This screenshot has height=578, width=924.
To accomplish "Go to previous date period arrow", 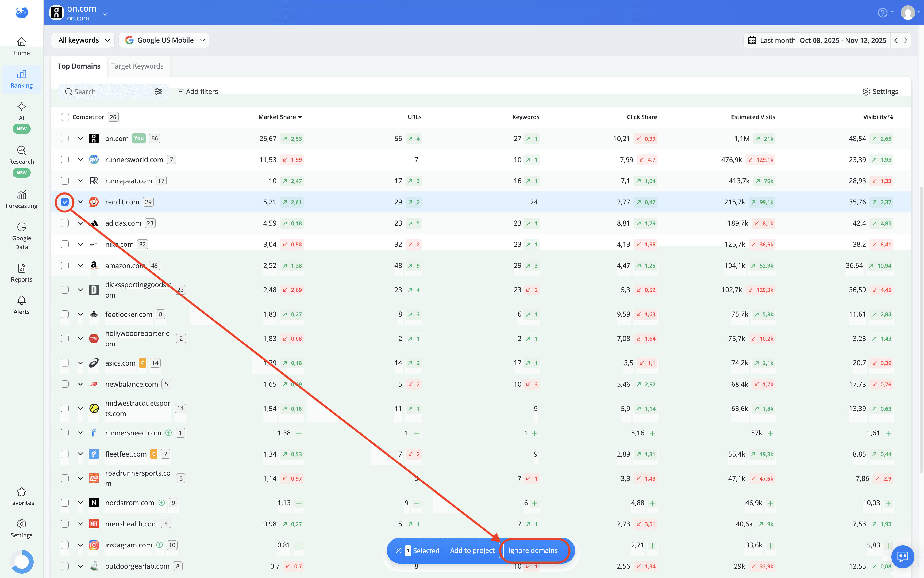I will coord(896,40).
